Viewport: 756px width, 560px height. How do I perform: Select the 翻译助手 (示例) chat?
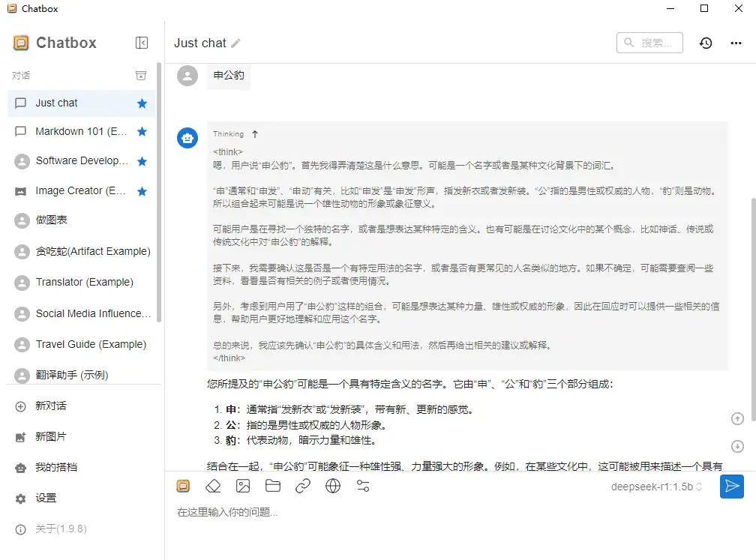(x=81, y=375)
